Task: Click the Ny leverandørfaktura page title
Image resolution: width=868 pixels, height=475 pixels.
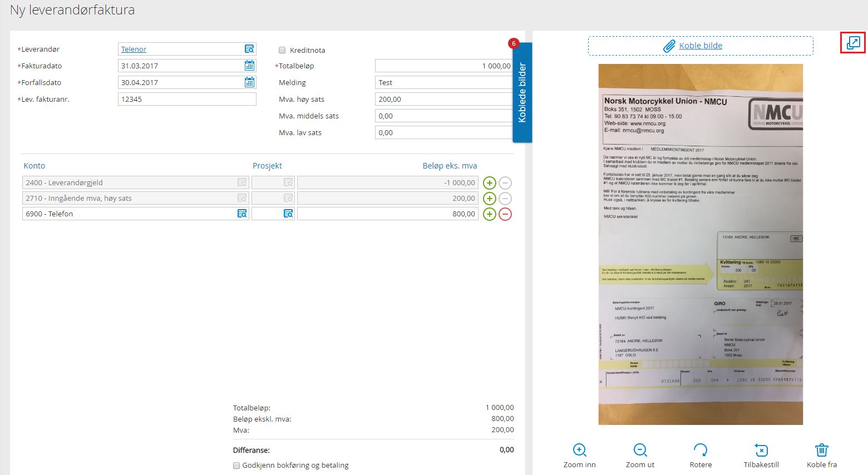Action: (72, 10)
